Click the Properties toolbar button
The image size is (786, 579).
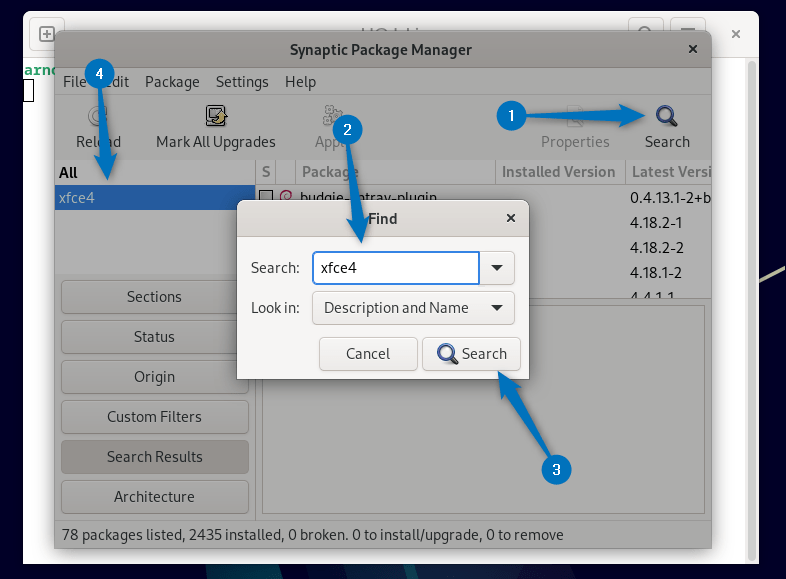click(575, 127)
